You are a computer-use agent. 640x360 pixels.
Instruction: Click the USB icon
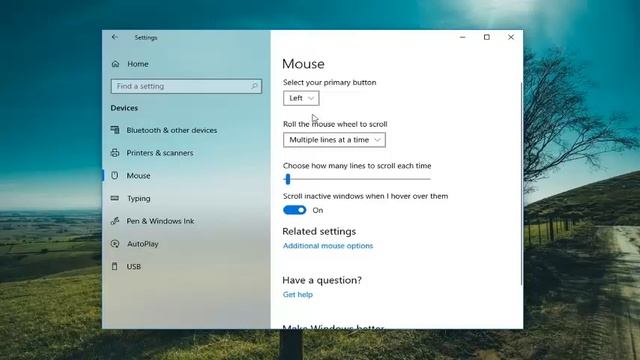point(115,267)
